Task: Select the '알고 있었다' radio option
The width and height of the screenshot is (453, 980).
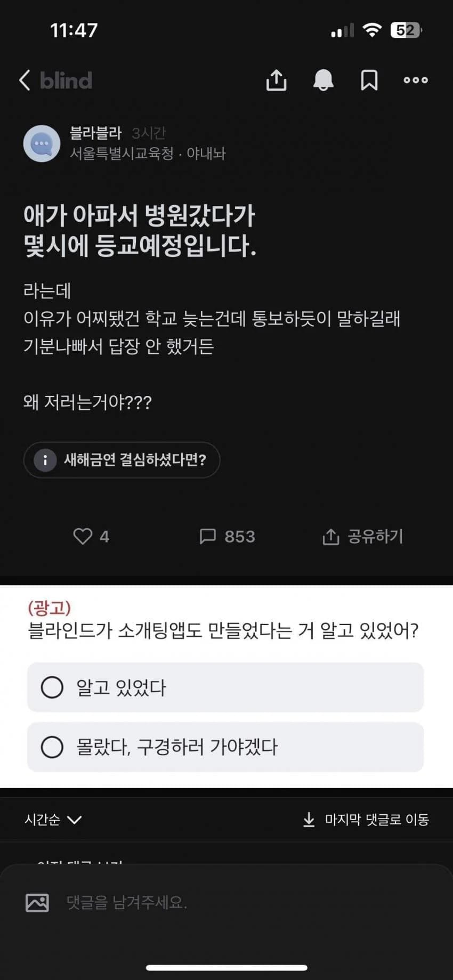Action: coord(52,687)
